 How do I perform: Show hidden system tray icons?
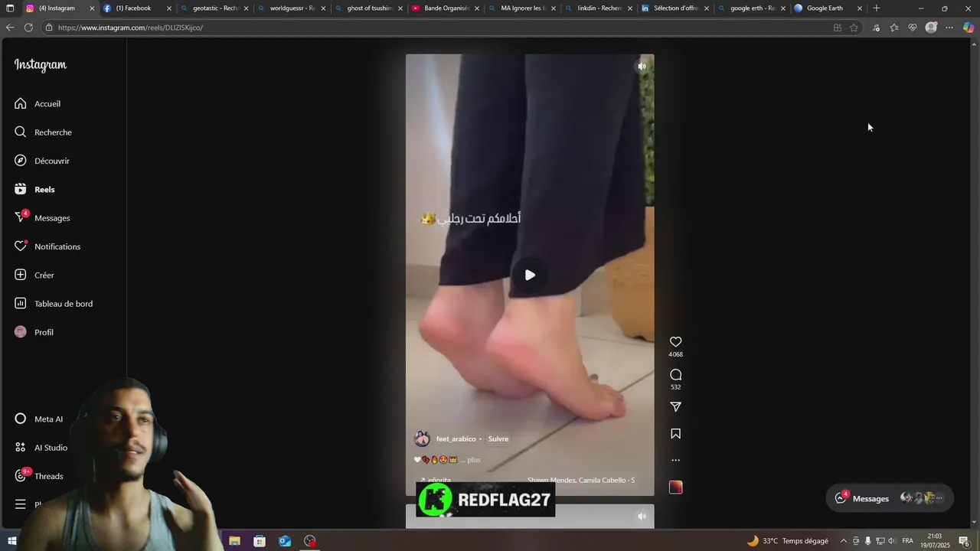pyautogui.click(x=844, y=541)
